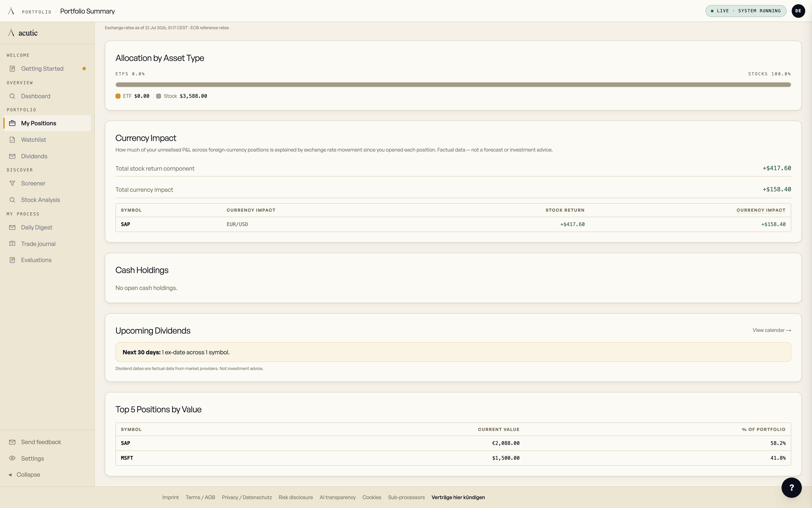Image resolution: width=812 pixels, height=508 pixels.
Task: Open the Sub-processors footer link
Action: 406,497
